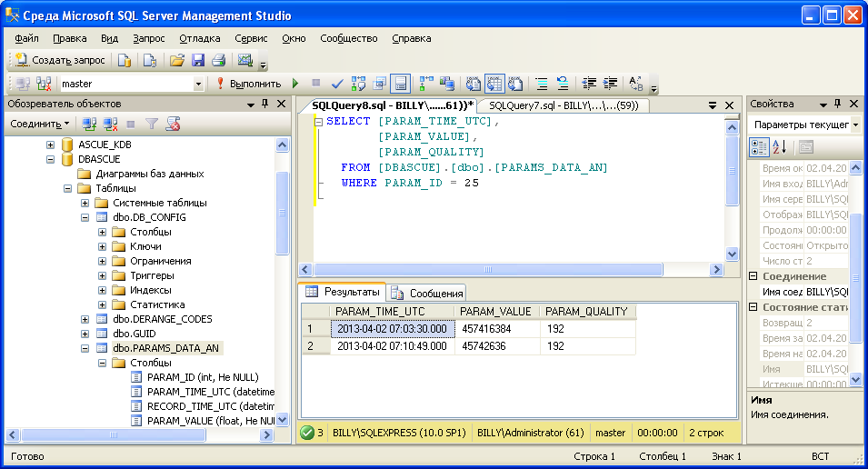The height and width of the screenshot is (469, 868).
Task: Click the PARAM_VALUE column header in results
Action: pyautogui.click(x=495, y=311)
